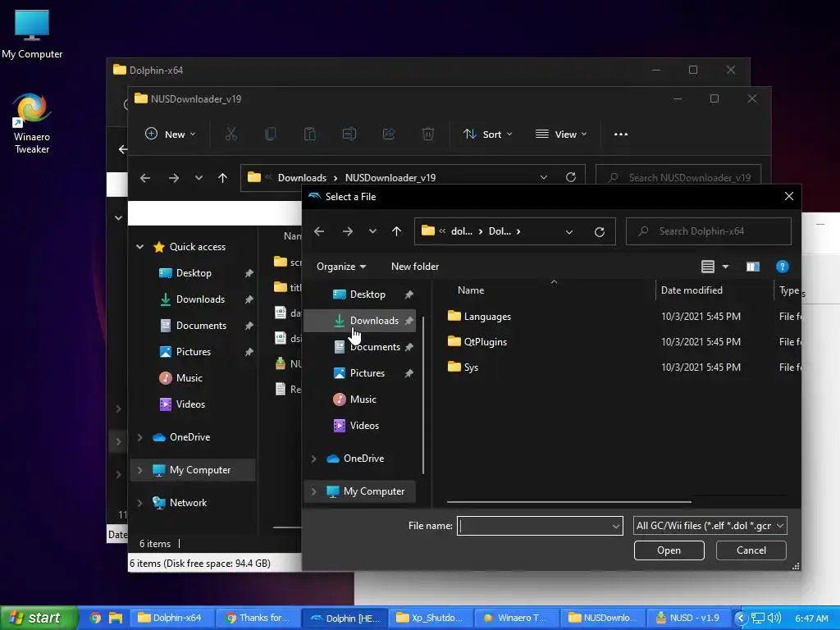Go forward in Select a File dialog
Image resolution: width=840 pixels, height=630 pixels.
[348, 231]
